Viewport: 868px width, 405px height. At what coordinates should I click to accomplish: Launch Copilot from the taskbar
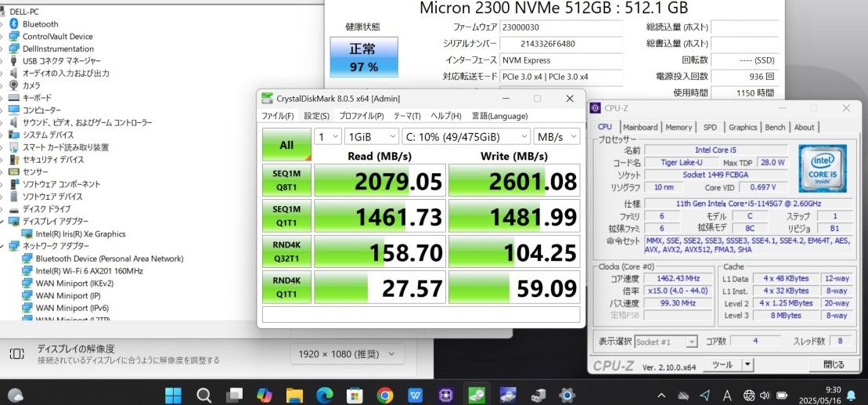[264, 395]
